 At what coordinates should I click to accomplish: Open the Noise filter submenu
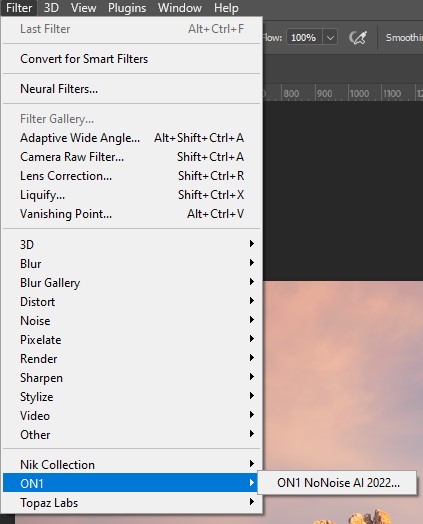132,320
